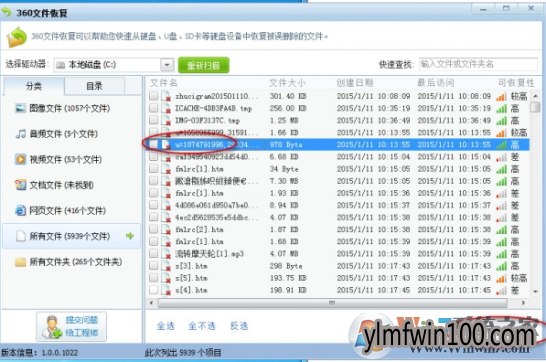Switch to the 分类 category tab
The height and width of the screenshot is (362, 546).
coord(34,86)
